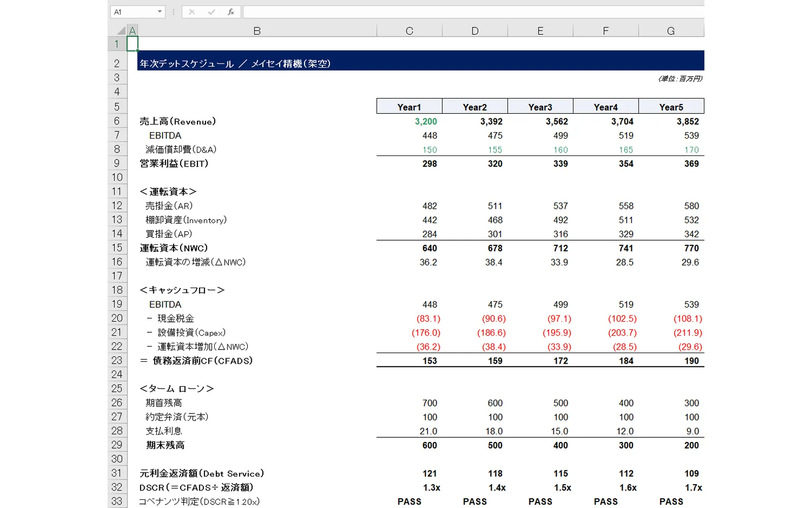
Task: Select column F header
Action: click(x=606, y=30)
